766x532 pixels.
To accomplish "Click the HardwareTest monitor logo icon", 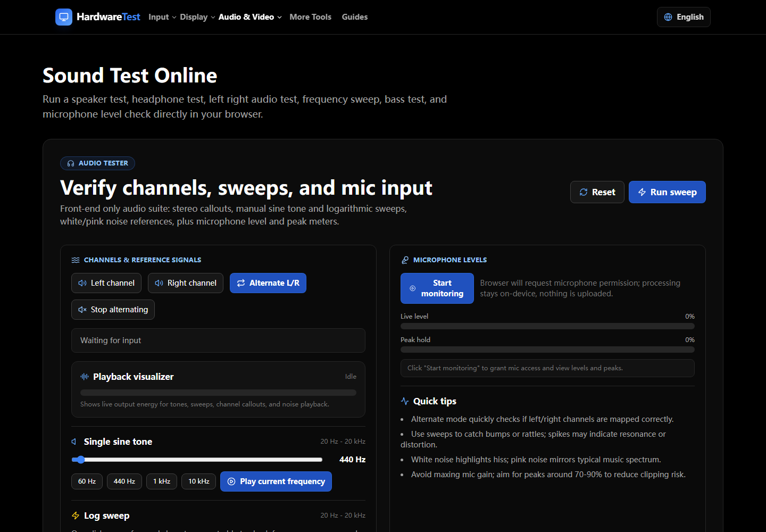I will coord(64,17).
